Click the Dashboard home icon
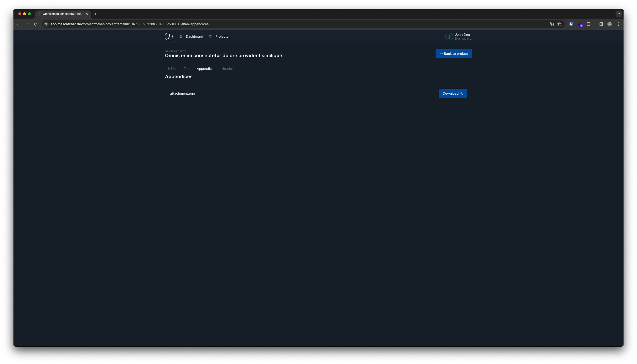Screen dimensions: 637x364 pos(181,36)
